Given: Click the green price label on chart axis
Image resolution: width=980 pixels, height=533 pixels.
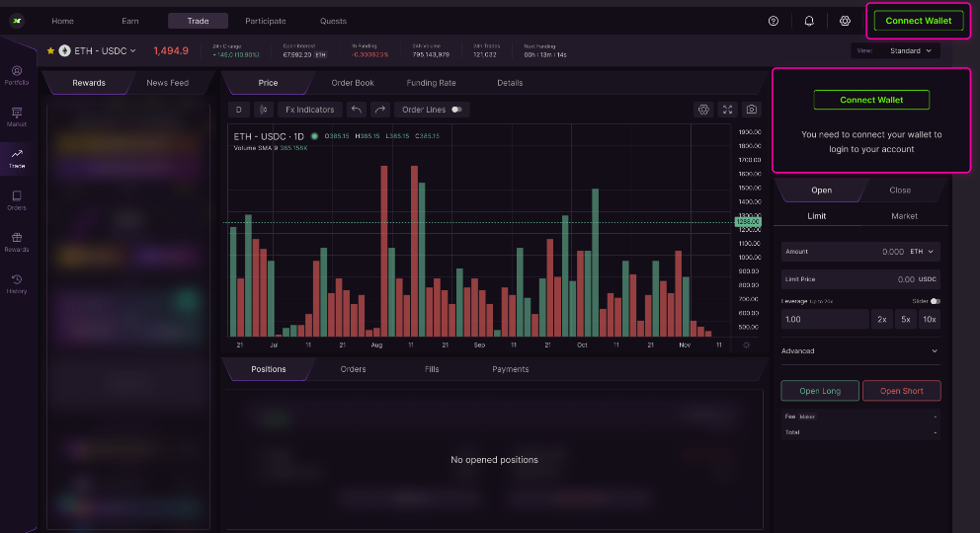Looking at the screenshot, I should (x=748, y=221).
